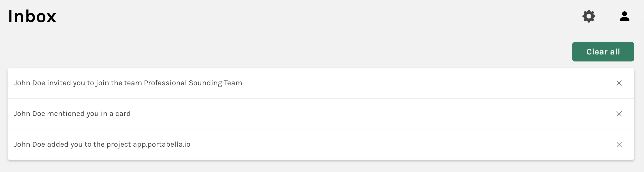Image resolution: width=644 pixels, height=172 pixels.
Task: Dismiss the card mention notification
Action: coord(619,114)
